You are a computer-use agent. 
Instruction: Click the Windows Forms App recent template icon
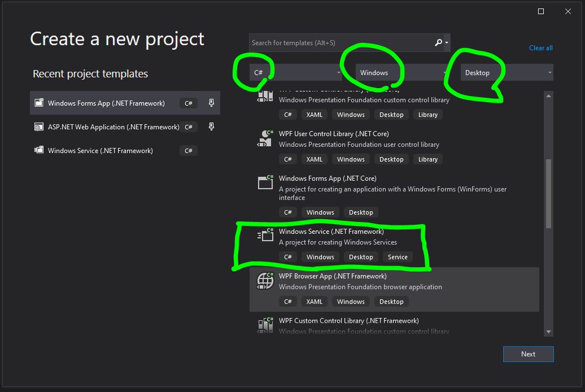(40, 102)
